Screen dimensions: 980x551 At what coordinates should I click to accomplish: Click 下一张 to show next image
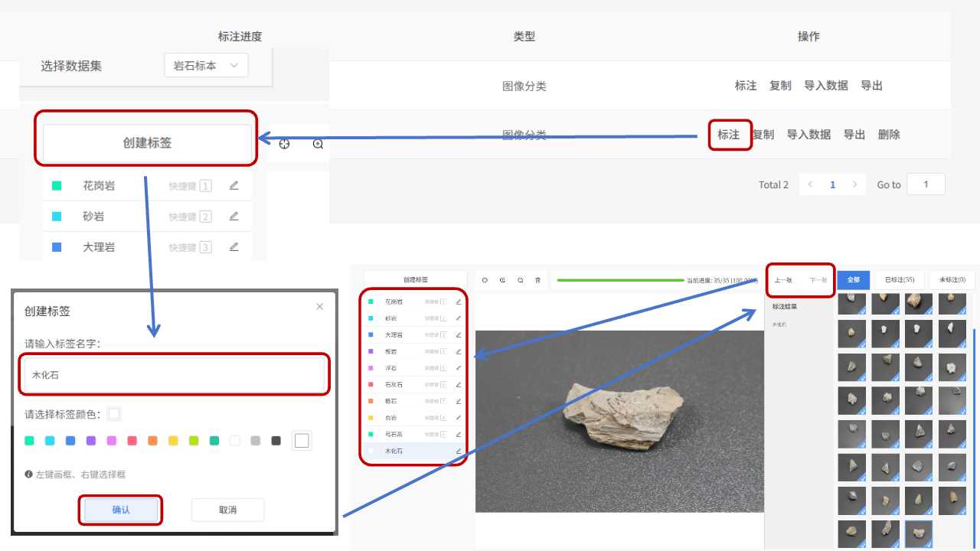818,281
